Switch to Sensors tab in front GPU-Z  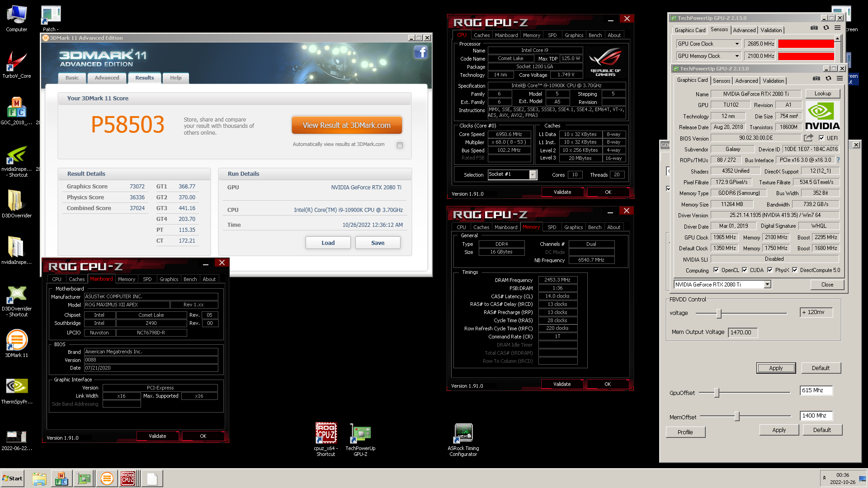722,81
